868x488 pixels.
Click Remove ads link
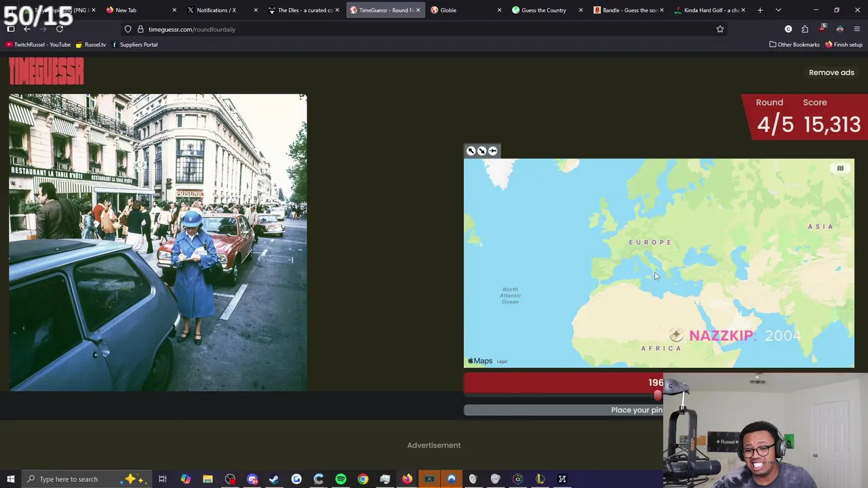coord(831,73)
